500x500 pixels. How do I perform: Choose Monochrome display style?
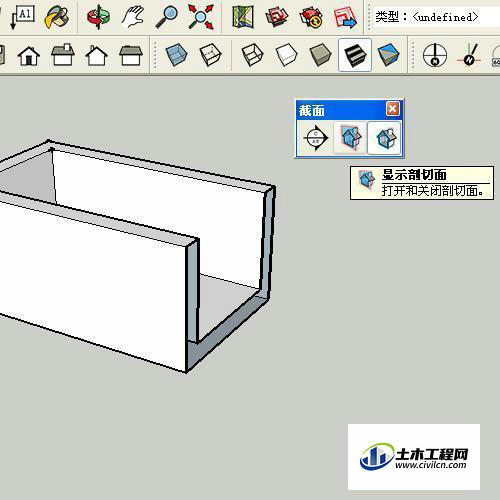(388, 55)
